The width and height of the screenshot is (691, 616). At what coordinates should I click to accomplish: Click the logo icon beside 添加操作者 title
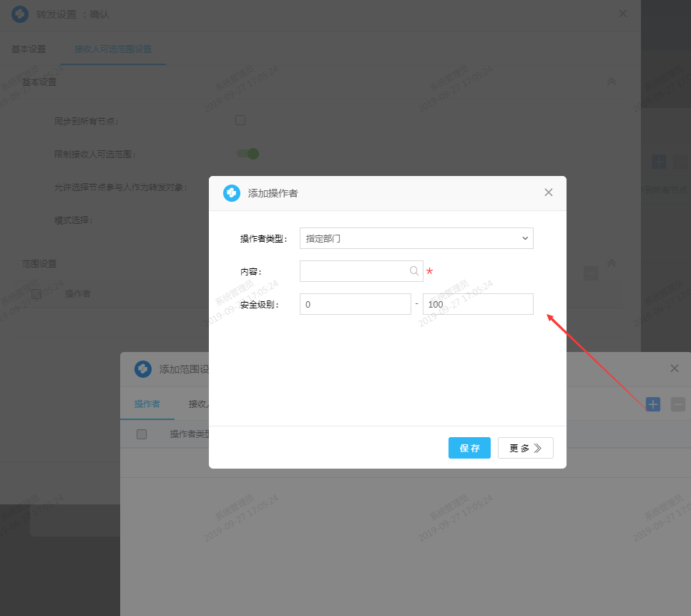pyautogui.click(x=232, y=193)
